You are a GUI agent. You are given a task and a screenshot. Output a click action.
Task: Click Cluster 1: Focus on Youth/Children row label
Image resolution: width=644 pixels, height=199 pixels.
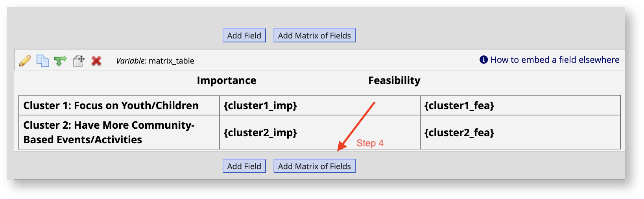point(111,106)
